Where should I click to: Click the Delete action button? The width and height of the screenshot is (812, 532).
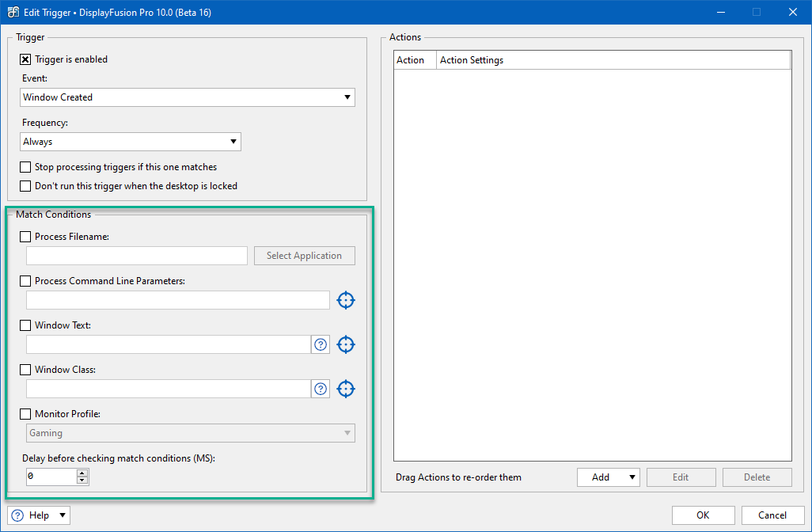coord(757,477)
